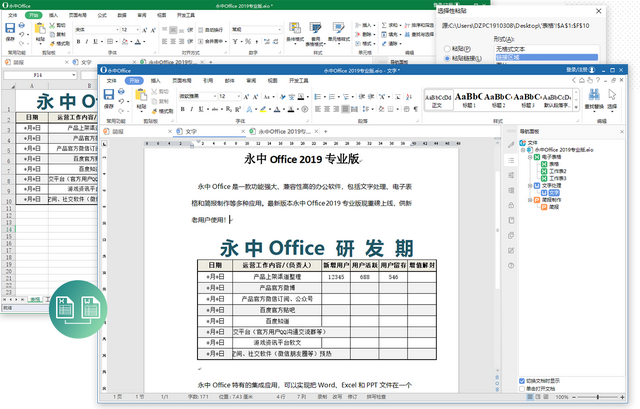Click the bulleted list icon

point(318,97)
